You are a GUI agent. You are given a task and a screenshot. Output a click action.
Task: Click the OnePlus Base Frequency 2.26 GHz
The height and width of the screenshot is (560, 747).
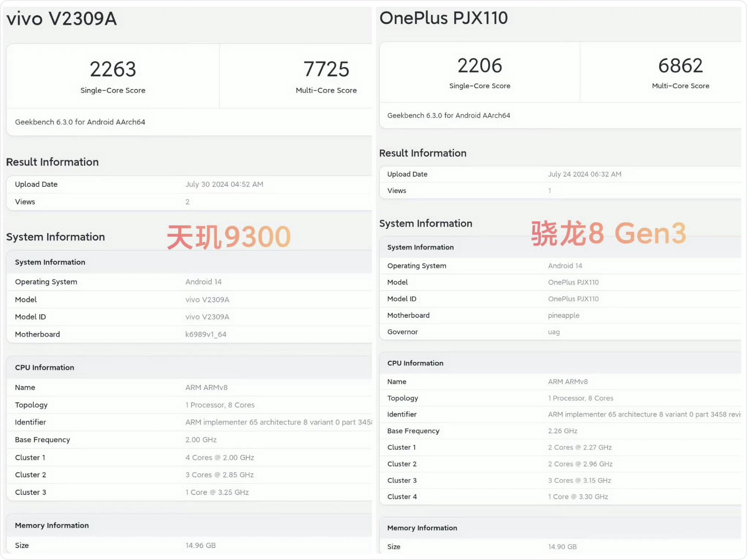[x=562, y=431]
